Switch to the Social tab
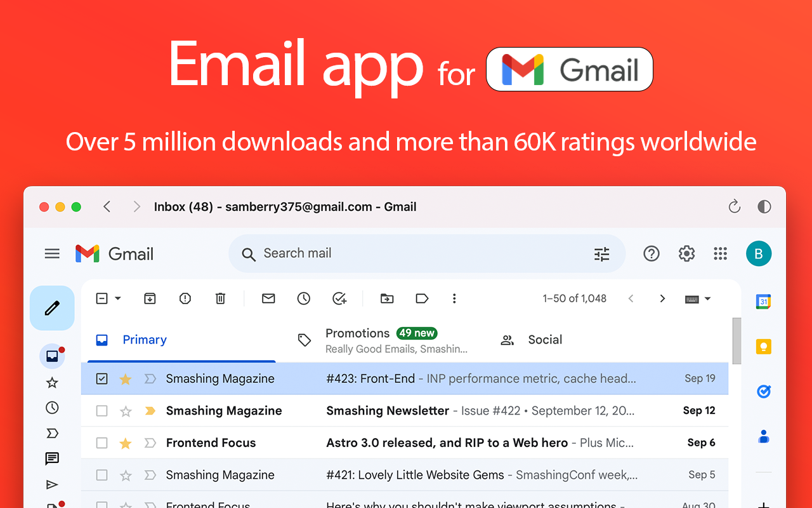 coord(544,340)
